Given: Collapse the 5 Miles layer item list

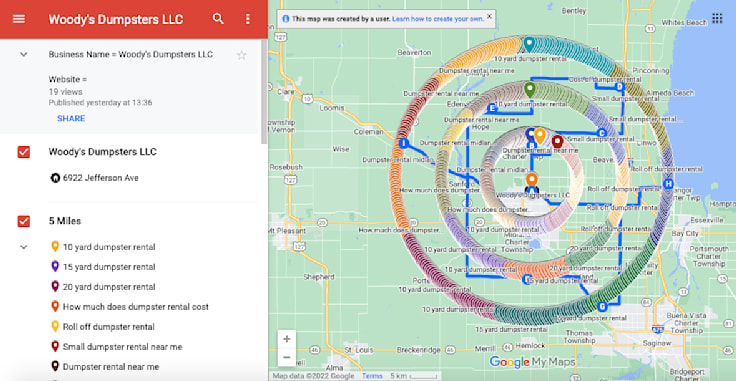Looking at the screenshot, I should pos(23,247).
